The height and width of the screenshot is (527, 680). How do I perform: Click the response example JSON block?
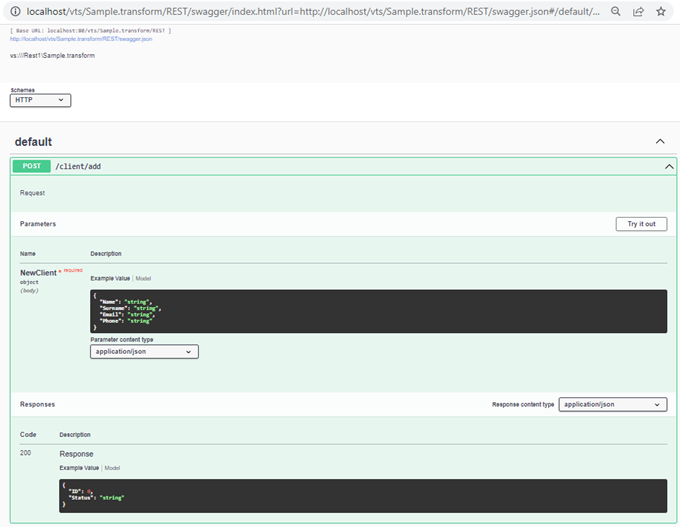click(x=363, y=496)
